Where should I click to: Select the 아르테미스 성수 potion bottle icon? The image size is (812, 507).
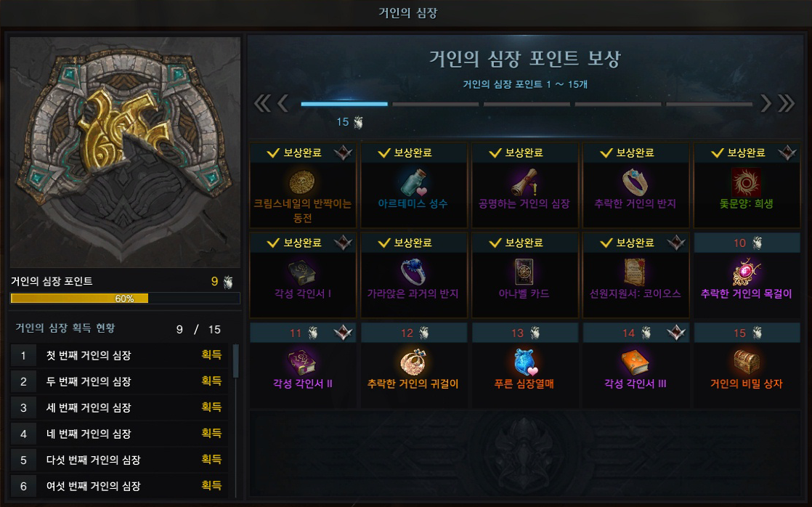[413, 182]
